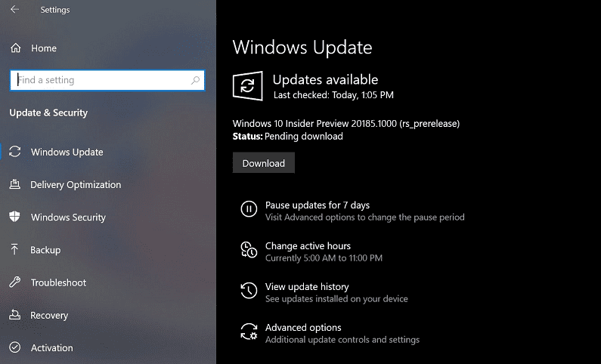Click the Troubleshoot wrench icon

click(15, 282)
